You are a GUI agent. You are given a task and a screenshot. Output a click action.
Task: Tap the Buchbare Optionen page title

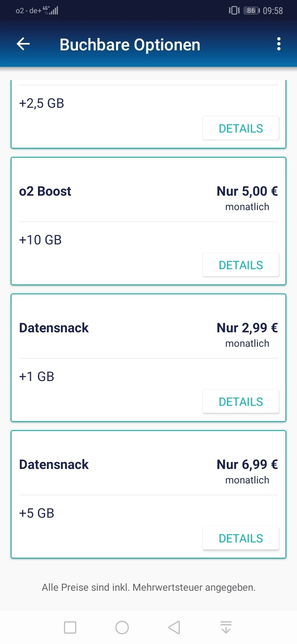tap(130, 45)
